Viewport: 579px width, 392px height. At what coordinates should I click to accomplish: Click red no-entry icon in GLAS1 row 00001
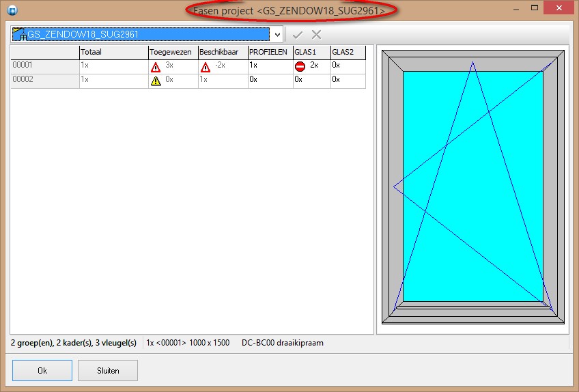[300, 66]
